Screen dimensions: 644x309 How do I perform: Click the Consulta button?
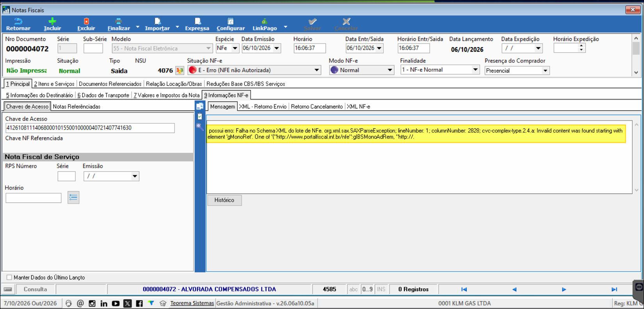(x=35, y=289)
